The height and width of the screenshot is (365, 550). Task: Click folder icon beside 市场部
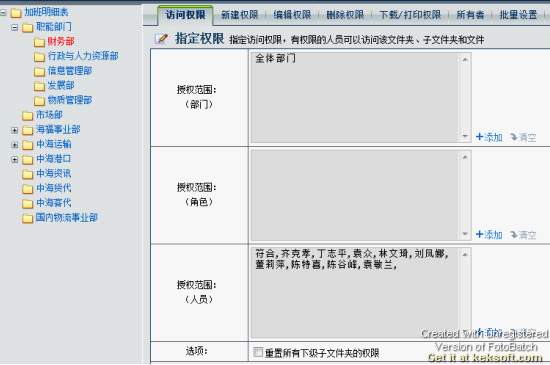coord(27,116)
